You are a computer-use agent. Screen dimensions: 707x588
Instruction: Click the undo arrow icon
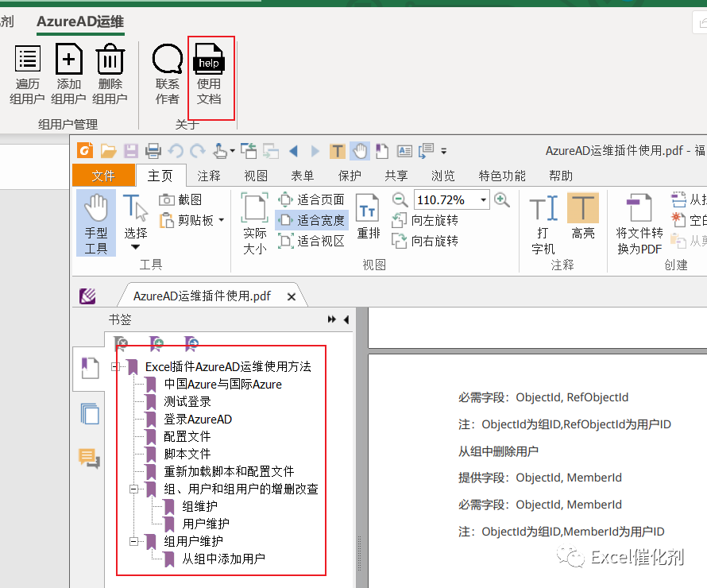coord(176,151)
